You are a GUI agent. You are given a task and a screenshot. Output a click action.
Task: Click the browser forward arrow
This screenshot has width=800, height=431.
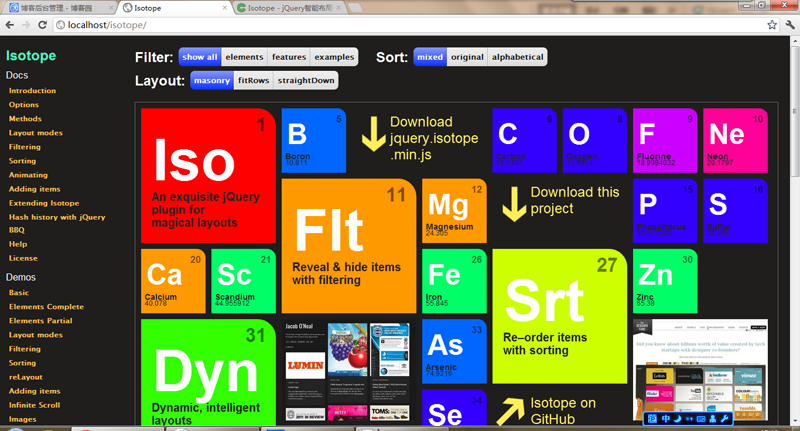[26, 24]
